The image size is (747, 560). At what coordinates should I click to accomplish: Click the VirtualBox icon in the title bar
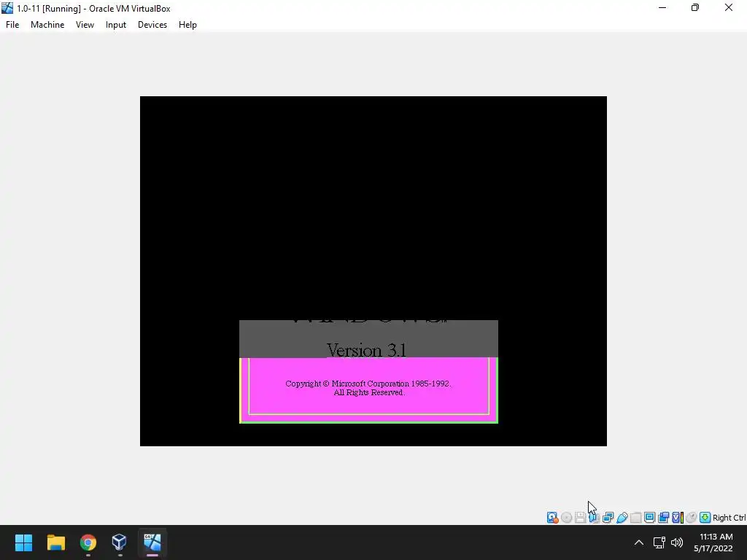[x=7, y=8]
